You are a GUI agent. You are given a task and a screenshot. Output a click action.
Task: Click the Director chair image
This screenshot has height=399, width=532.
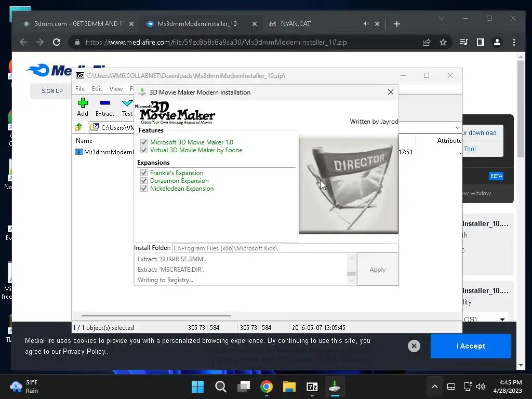(349, 184)
